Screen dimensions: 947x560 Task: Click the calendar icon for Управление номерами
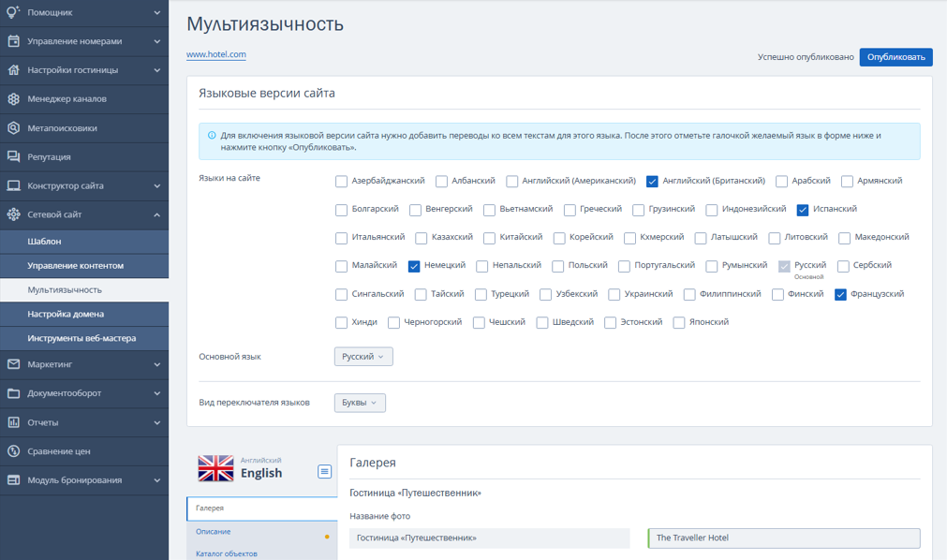pyautogui.click(x=13, y=41)
